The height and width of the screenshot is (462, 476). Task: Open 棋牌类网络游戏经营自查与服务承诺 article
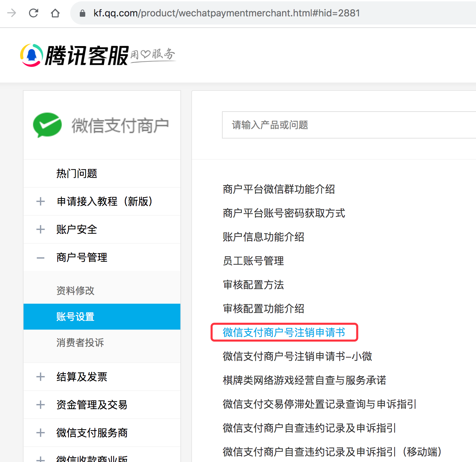click(304, 380)
